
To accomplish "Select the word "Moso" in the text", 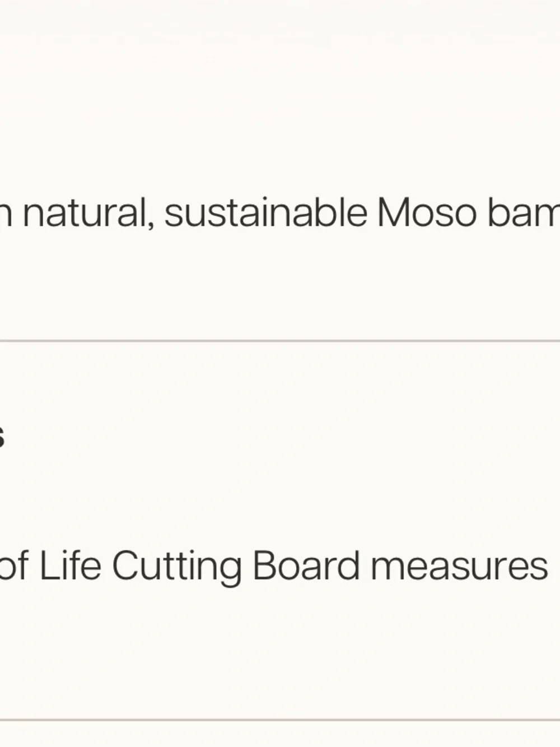I will tap(427, 213).
